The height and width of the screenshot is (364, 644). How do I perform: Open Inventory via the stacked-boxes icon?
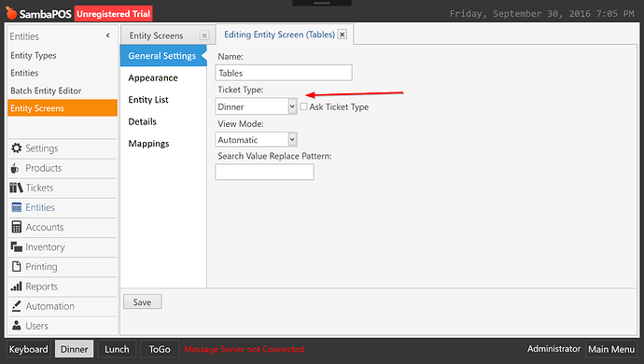tap(17, 247)
